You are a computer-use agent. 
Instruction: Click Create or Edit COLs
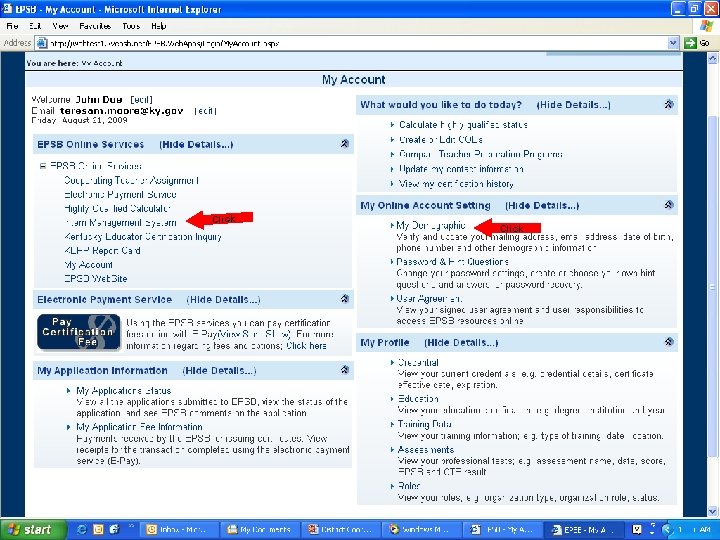(x=441, y=139)
